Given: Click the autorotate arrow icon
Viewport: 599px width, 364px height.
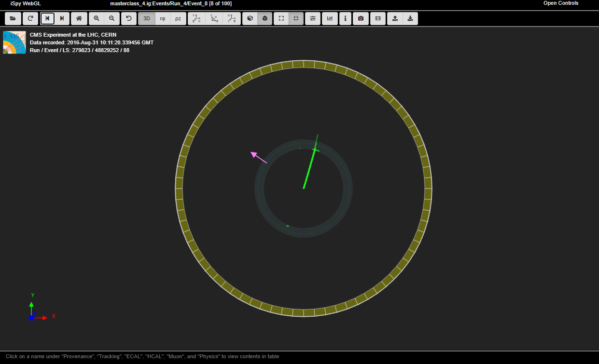Looking at the screenshot, I should 129,18.
